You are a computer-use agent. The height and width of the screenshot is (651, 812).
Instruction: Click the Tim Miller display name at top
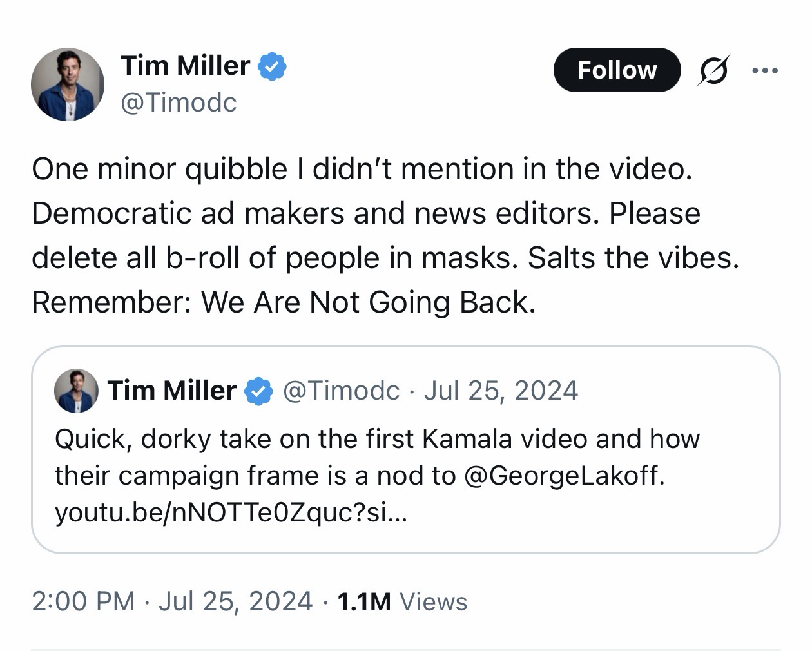[185, 66]
